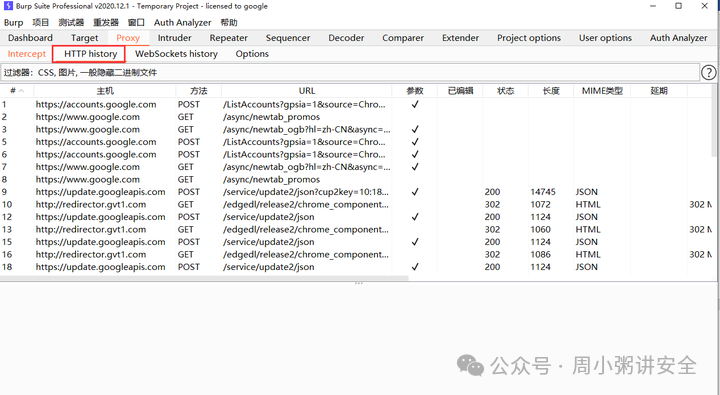Open the filter help question-mark icon
Screen dimensions: 720x395
[x=709, y=73]
